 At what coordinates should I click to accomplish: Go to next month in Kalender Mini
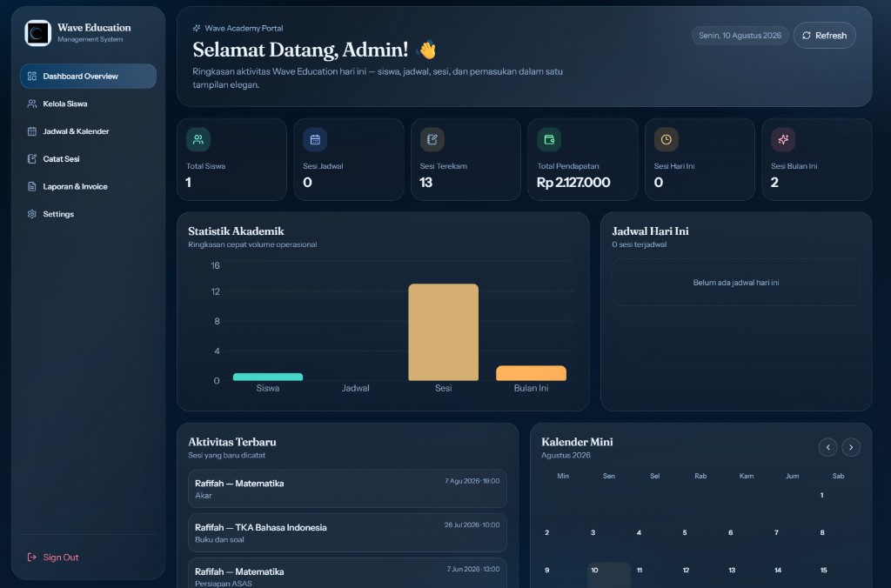[851, 447]
